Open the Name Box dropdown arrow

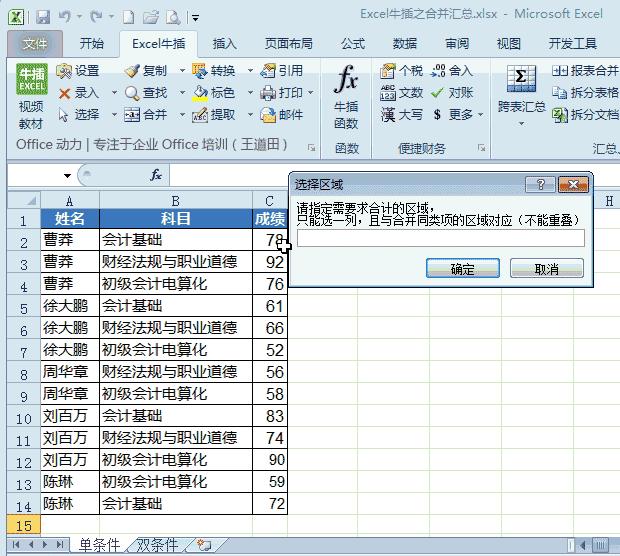[x=68, y=175]
